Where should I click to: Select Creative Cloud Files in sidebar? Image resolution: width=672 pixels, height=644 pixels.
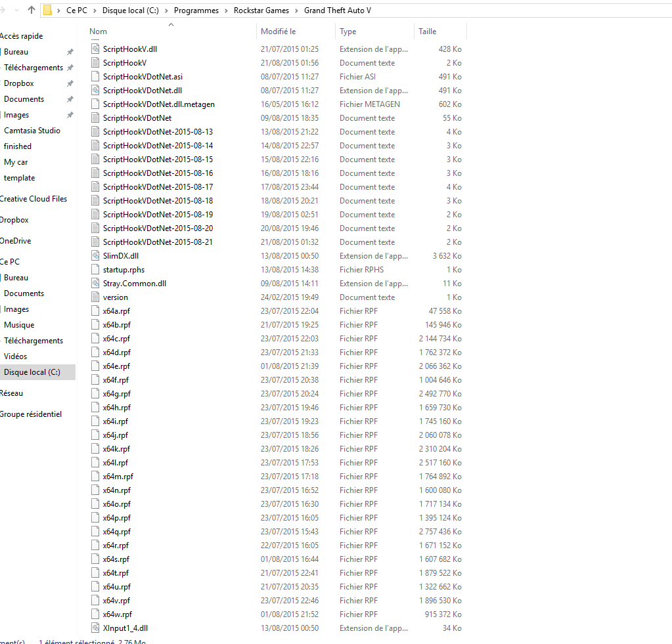[x=34, y=199]
